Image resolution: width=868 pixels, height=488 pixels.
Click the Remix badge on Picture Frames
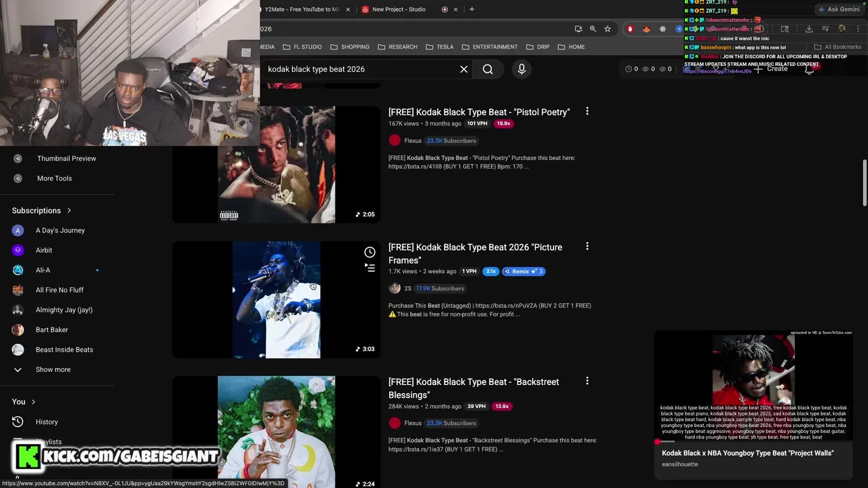[x=524, y=271]
